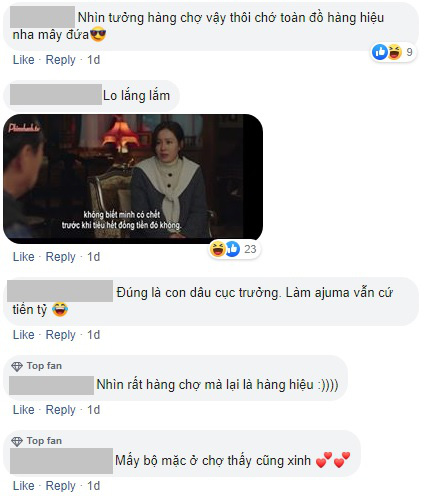This screenshot has height=499, width=425.
Task: Click the first Top fan diamond badge icon
Action: coord(17,366)
